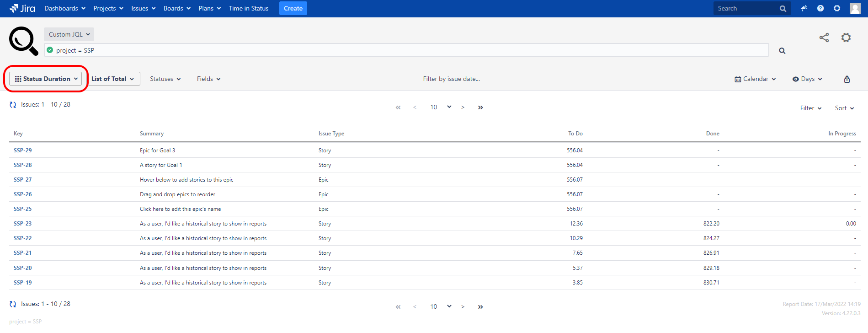Open the Dashboards menu
Image resolution: width=868 pixels, height=333 pixels.
[64, 8]
